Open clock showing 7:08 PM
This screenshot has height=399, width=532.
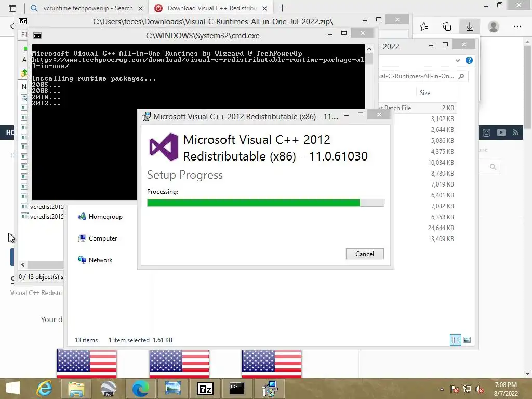(506, 389)
